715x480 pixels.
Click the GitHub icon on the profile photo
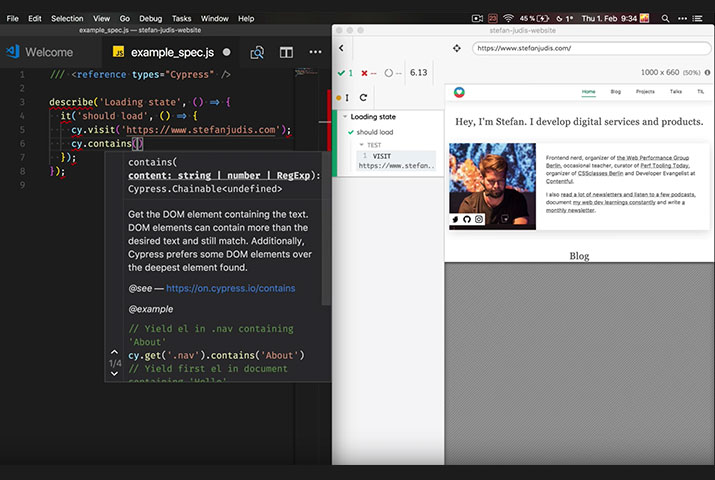coord(467,219)
